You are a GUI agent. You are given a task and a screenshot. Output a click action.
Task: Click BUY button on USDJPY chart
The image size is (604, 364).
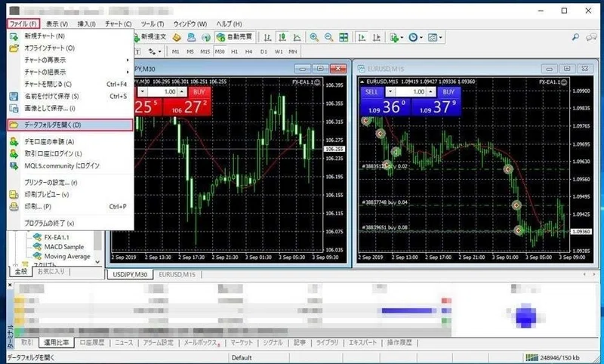pyautogui.click(x=199, y=92)
